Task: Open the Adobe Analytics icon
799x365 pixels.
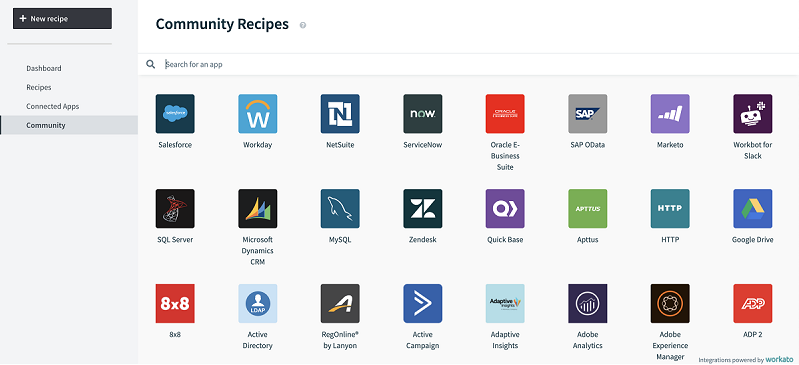Action: [x=588, y=303]
